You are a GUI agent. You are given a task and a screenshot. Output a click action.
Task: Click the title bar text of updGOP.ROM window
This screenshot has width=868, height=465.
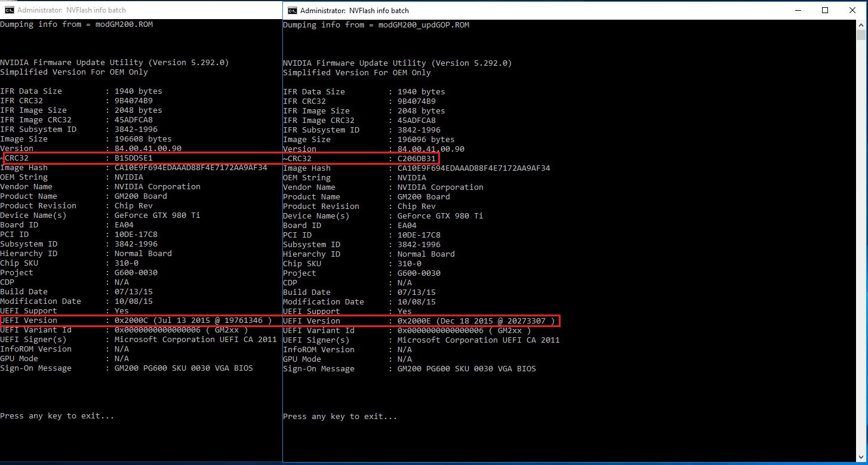(355, 10)
